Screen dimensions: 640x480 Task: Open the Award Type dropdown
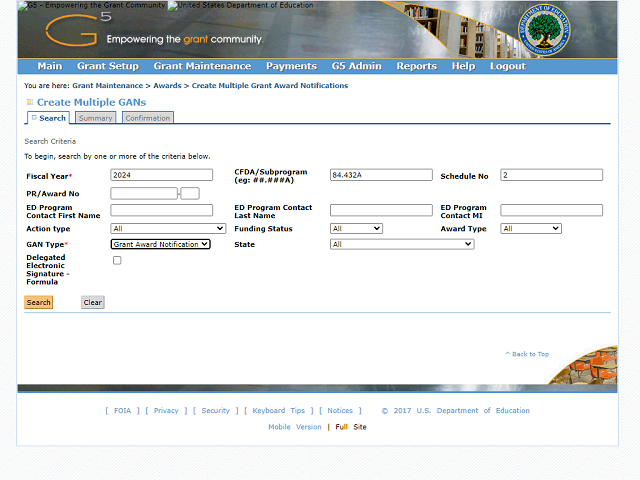click(x=531, y=229)
